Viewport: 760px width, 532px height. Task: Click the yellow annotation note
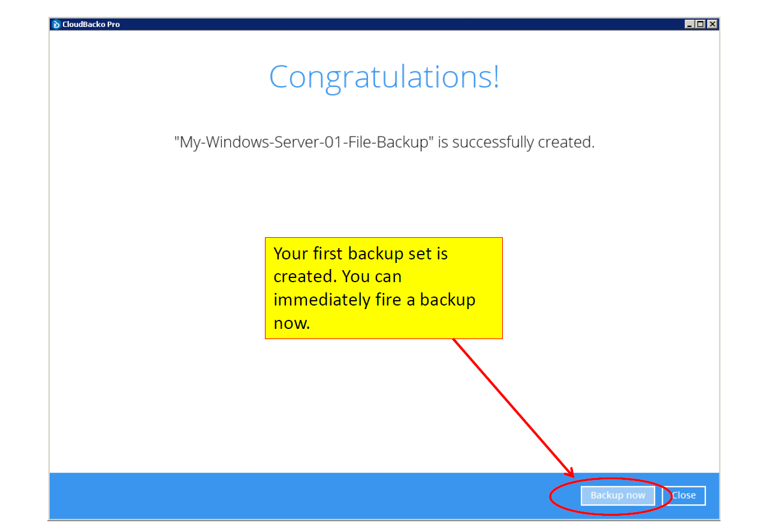coord(384,288)
